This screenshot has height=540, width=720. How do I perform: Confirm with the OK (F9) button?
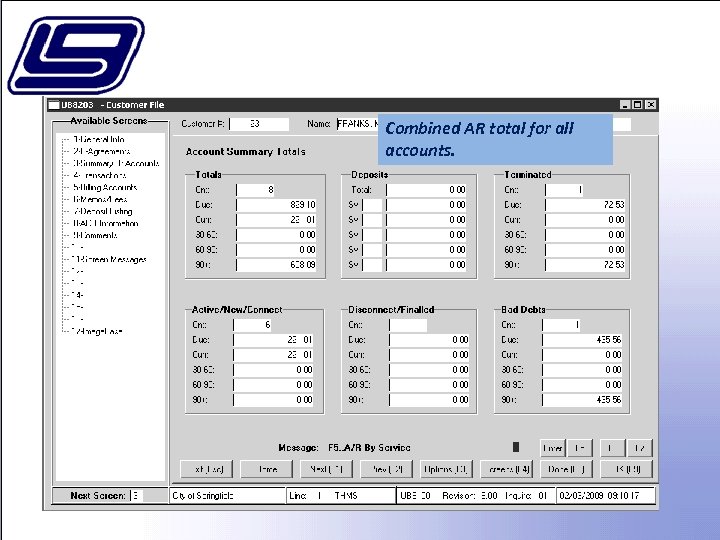627,469
